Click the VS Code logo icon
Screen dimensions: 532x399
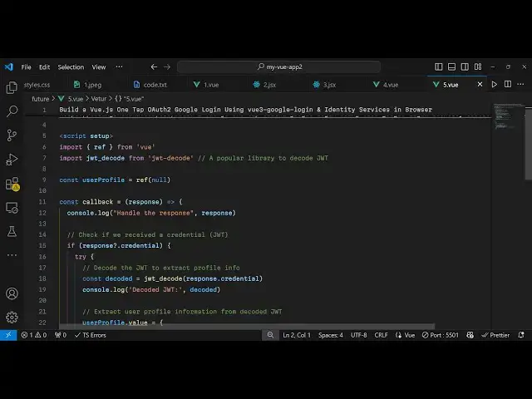click(9, 66)
